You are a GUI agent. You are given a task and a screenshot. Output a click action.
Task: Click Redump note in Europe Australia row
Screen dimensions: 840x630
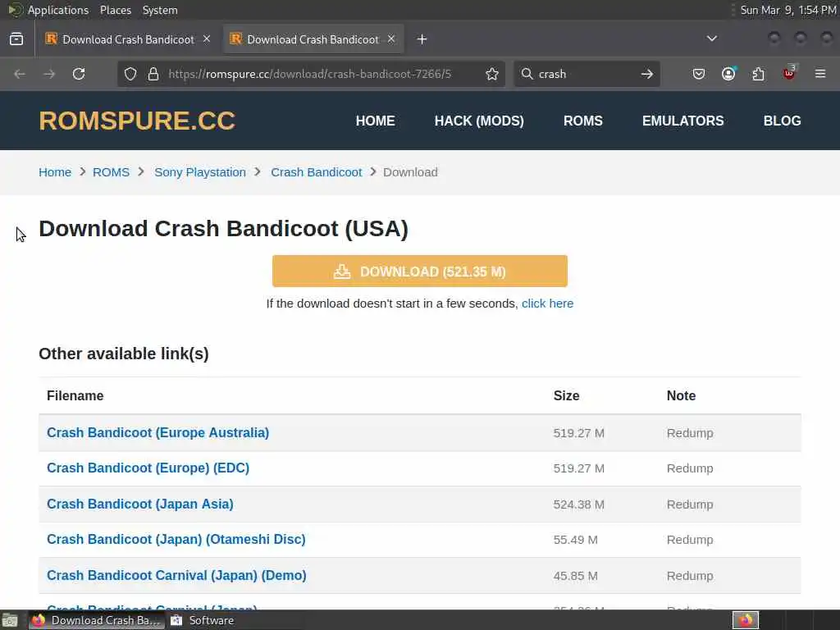pos(690,433)
